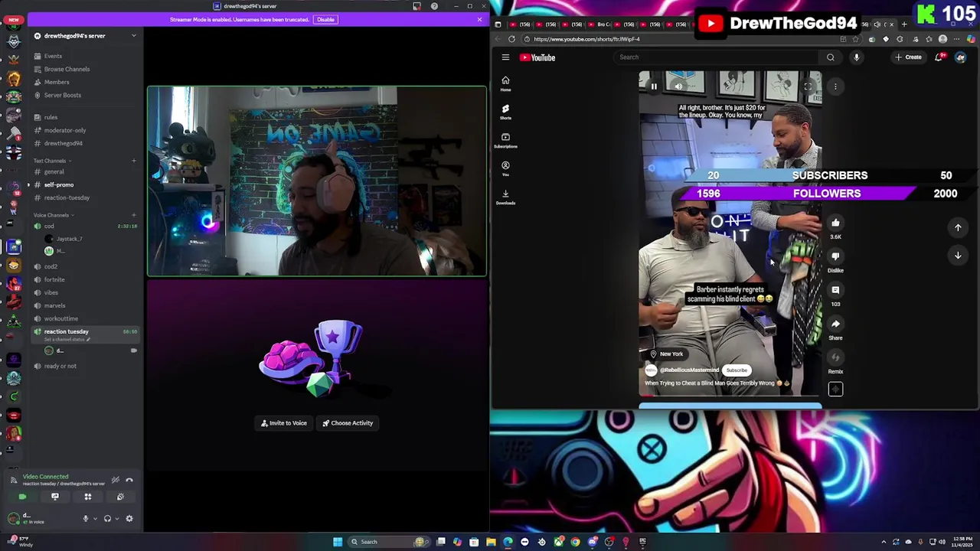
Task: Expand drewthegod94's server dropdown menu
Action: (x=133, y=36)
